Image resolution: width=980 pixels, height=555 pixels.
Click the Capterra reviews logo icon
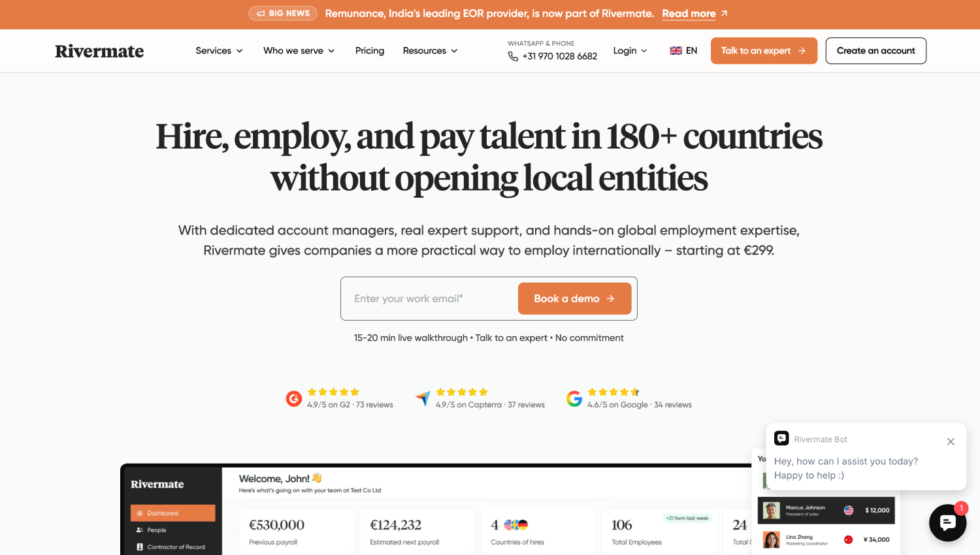[x=423, y=398]
